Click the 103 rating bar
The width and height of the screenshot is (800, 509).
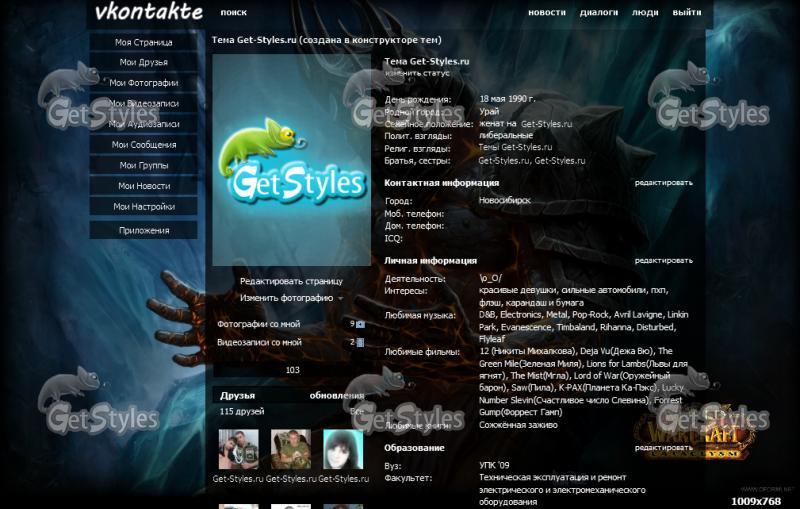coord(292,370)
